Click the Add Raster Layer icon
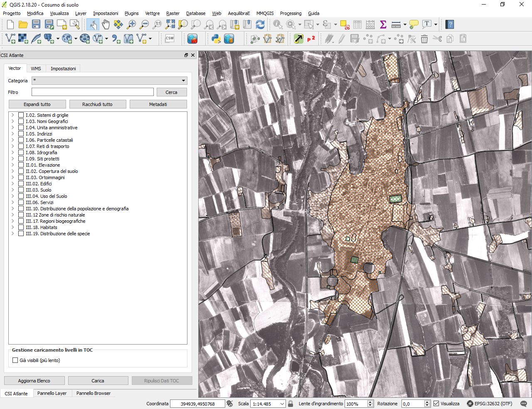This screenshot has height=409, width=532. [23, 39]
